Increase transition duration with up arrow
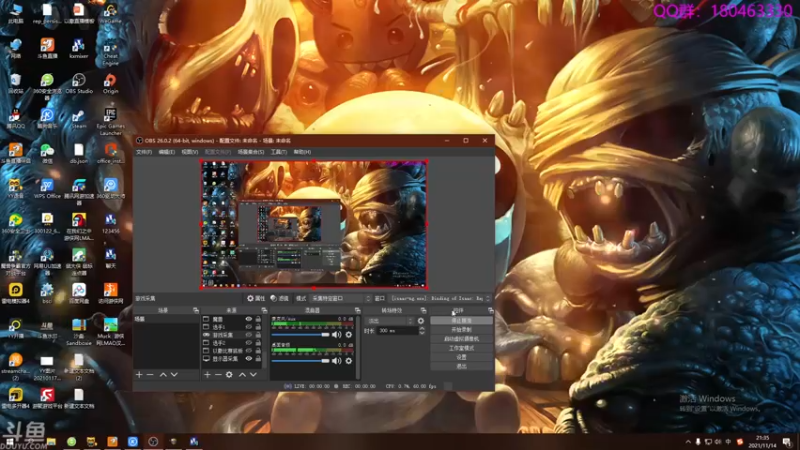This screenshot has height=450, width=800. pos(422,329)
